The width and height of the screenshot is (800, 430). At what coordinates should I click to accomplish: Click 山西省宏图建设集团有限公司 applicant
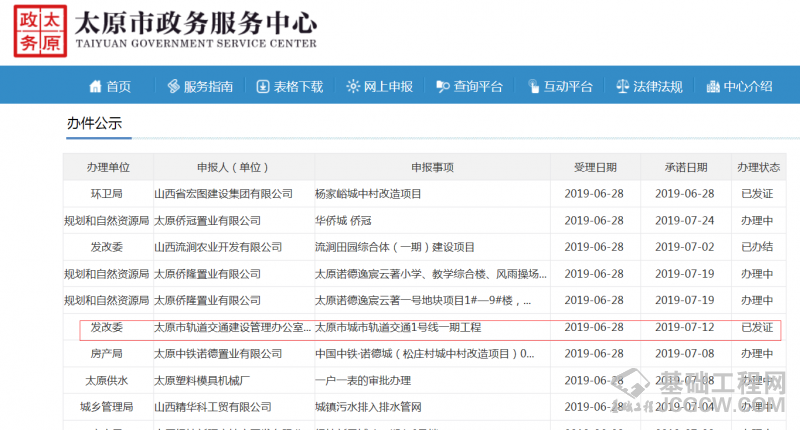[x=223, y=194]
